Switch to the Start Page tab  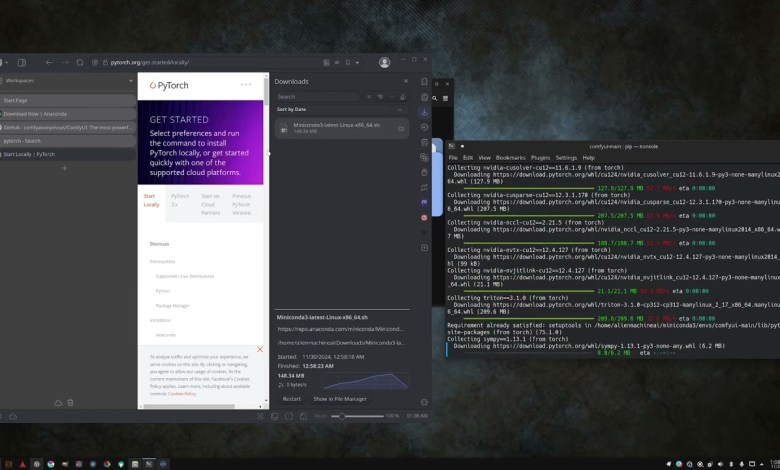[68, 100]
